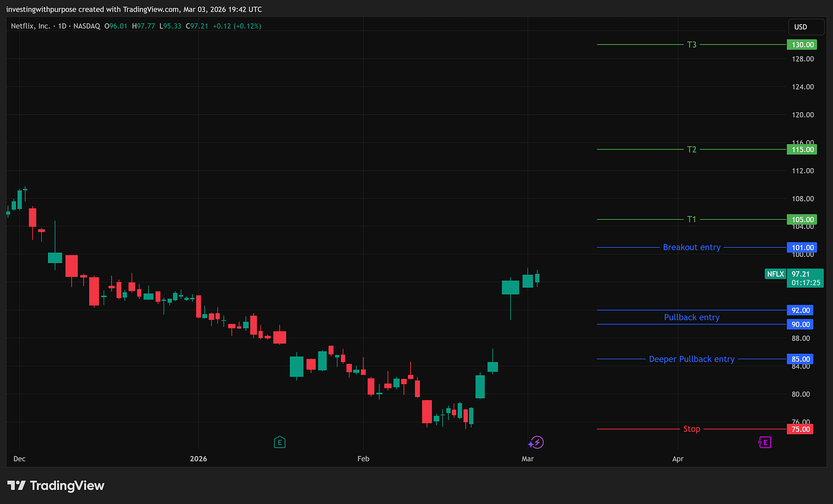The image size is (833, 504).
Task: Click the TradingView logo at bottom left
Action: click(x=55, y=486)
